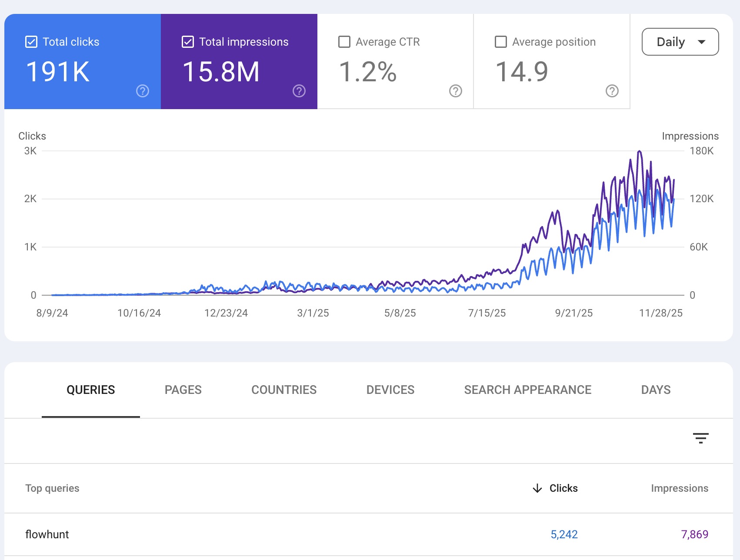Click the Average position help icon

click(x=613, y=91)
